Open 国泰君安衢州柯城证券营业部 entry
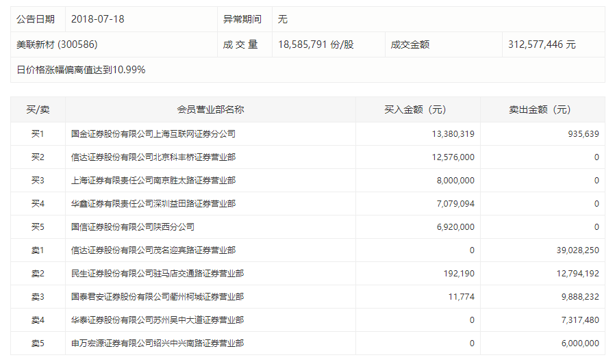Screen dimensions: 615x364 coord(157,297)
